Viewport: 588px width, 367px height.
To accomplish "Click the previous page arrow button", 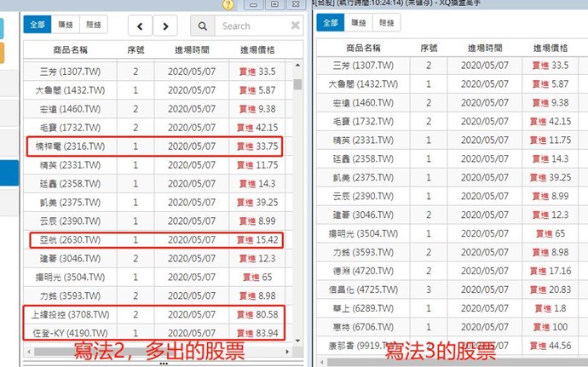I will 140,26.
